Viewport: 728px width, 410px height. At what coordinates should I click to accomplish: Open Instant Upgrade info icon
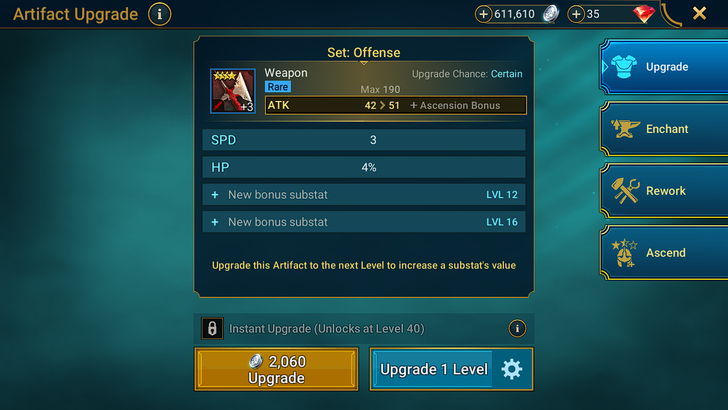517,328
